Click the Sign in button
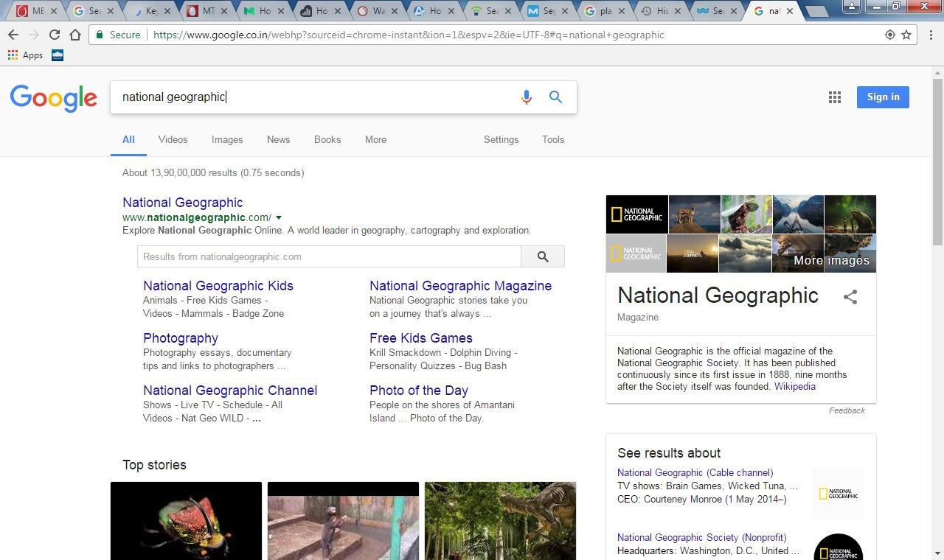The width and height of the screenshot is (944, 560). (x=883, y=97)
